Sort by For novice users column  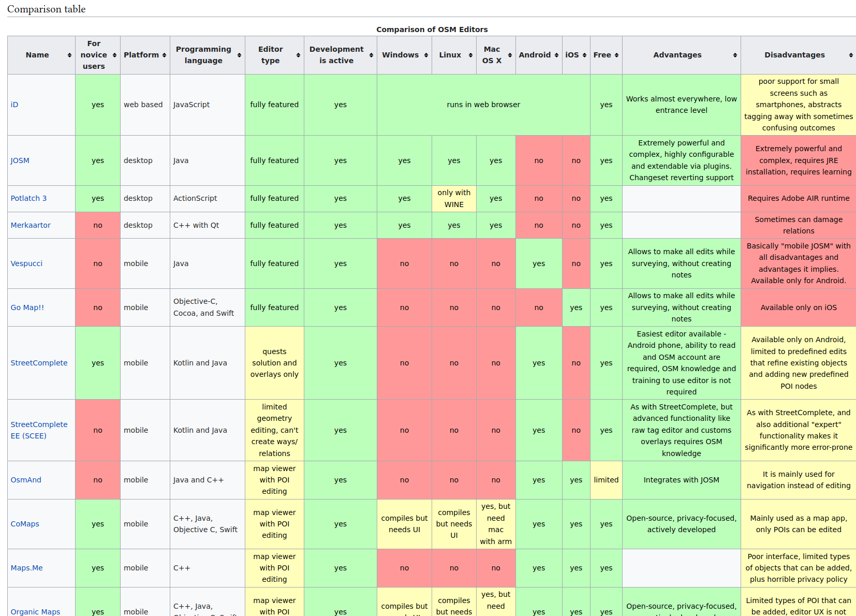(114, 55)
